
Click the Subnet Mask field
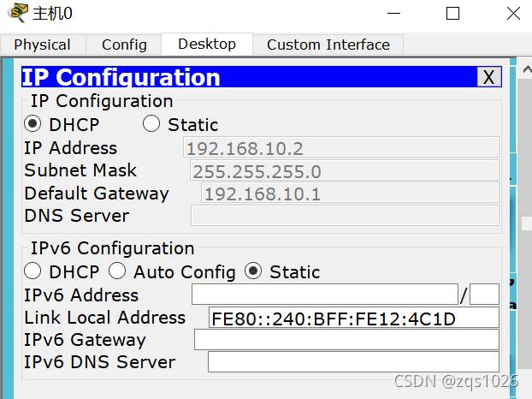click(344, 170)
